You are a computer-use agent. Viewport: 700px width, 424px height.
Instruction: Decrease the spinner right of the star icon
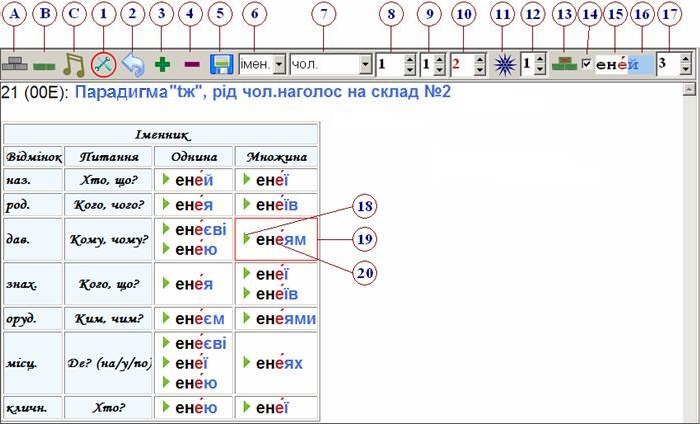pyautogui.click(x=540, y=70)
